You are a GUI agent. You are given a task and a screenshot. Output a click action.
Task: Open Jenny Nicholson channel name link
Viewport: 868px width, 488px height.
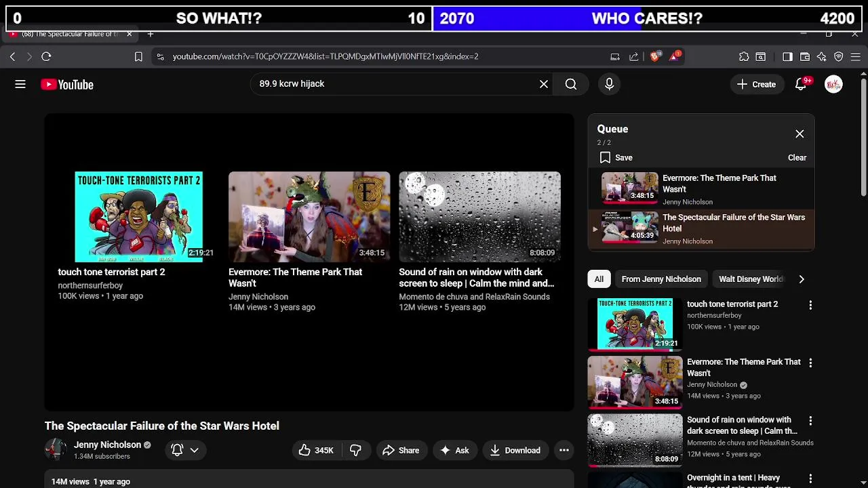tap(107, 445)
